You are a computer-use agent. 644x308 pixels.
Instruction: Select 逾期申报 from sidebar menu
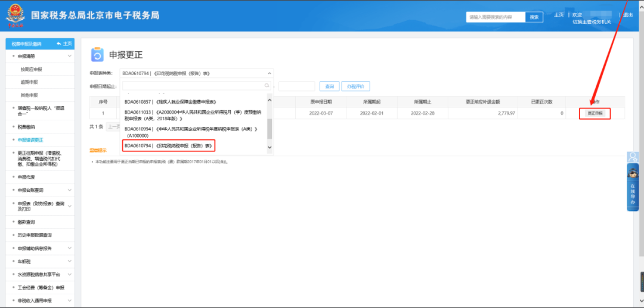point(29,82)
